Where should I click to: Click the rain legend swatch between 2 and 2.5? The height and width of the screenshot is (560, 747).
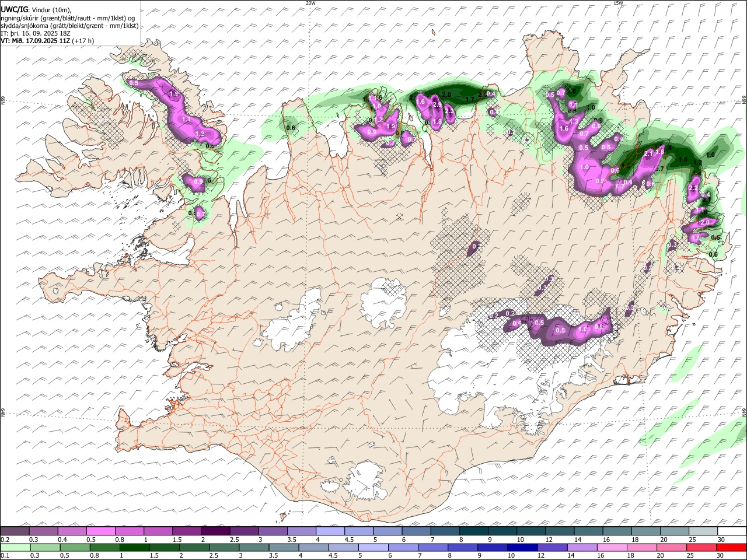194,548
